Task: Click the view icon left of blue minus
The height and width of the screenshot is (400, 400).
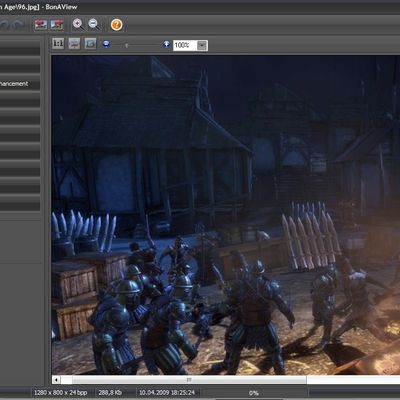Action: 90,43
